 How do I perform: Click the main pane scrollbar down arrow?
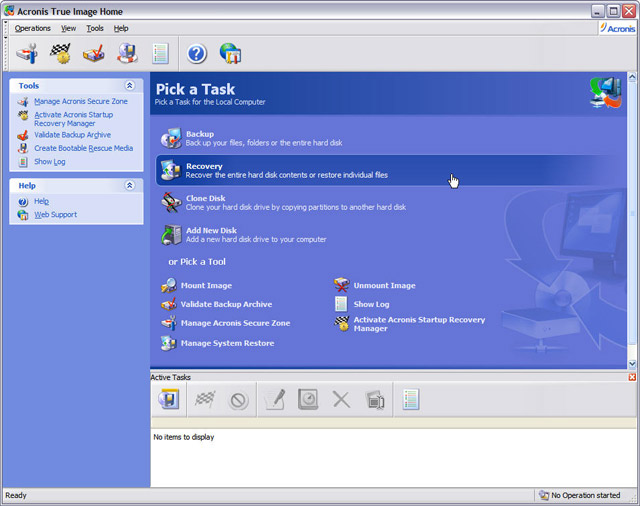click(632, 364)
